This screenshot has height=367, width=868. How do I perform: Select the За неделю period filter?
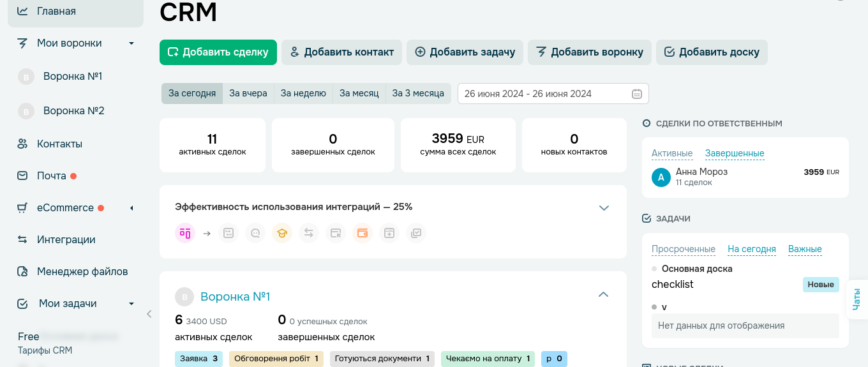[x=303, y=93]
